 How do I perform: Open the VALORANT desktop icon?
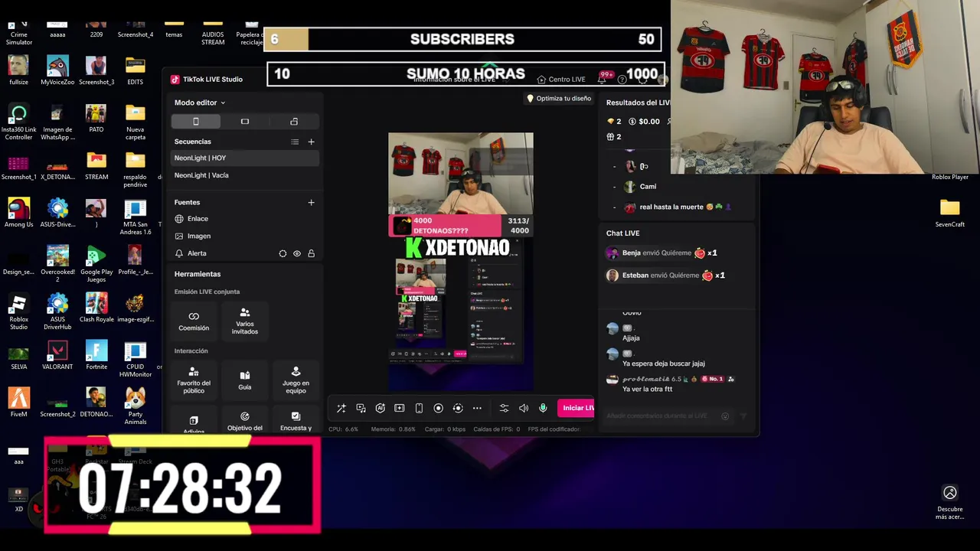[x=57, y=356]
